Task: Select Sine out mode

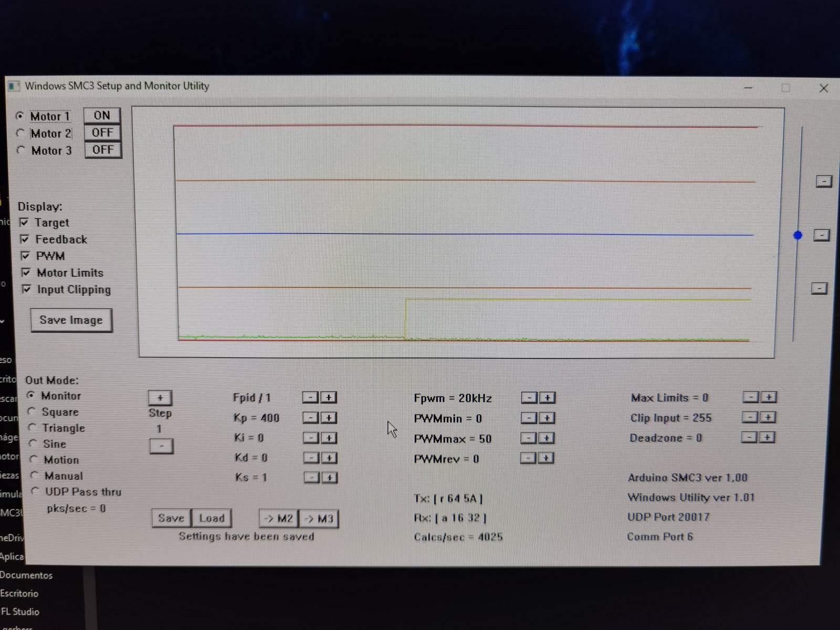Action: [x=33, y=444]
